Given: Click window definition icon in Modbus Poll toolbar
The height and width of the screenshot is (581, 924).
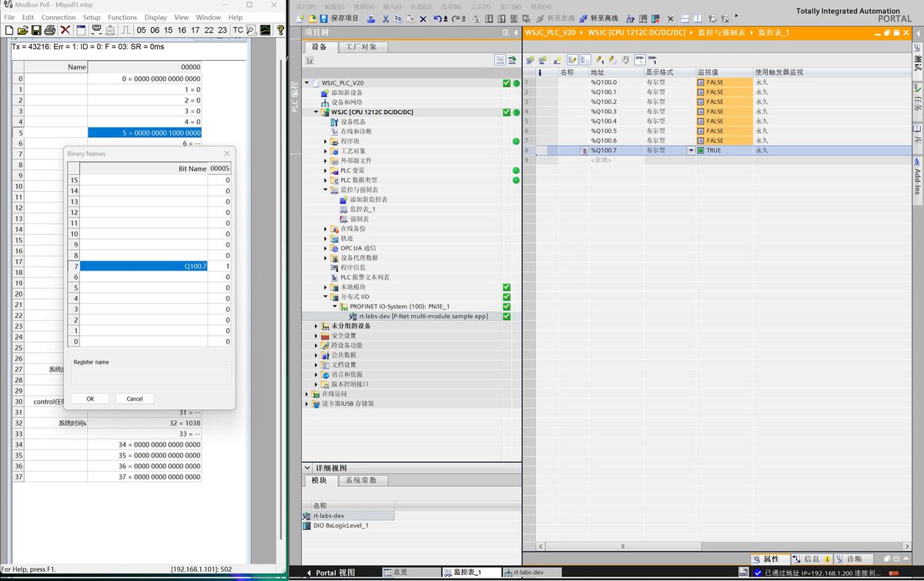Looking at the screenshot, I should pos(81,30).
